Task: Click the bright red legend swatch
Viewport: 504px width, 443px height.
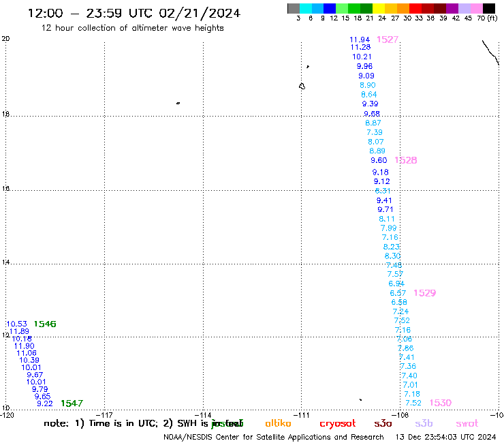Action: pos(415,8)
